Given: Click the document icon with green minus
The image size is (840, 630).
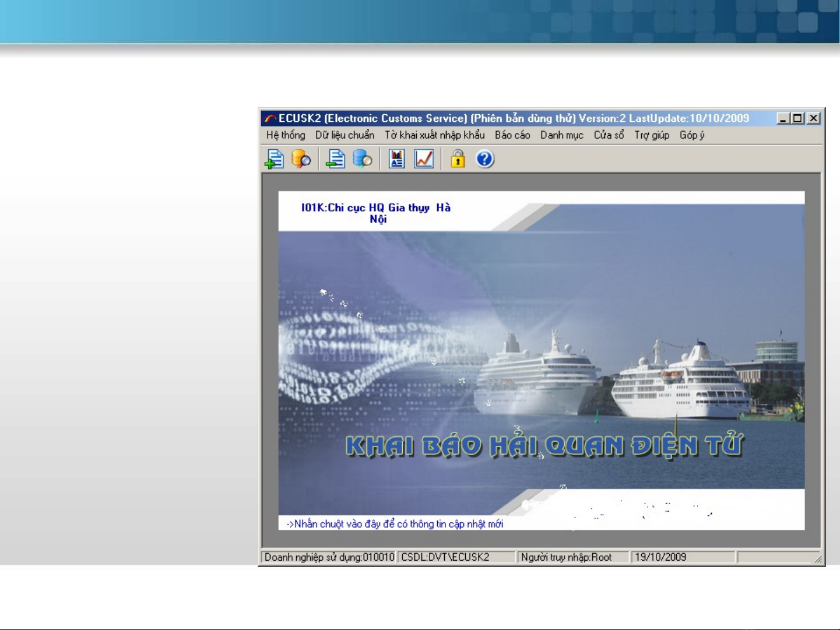Looking at the screenshot, I should (335, 159).
